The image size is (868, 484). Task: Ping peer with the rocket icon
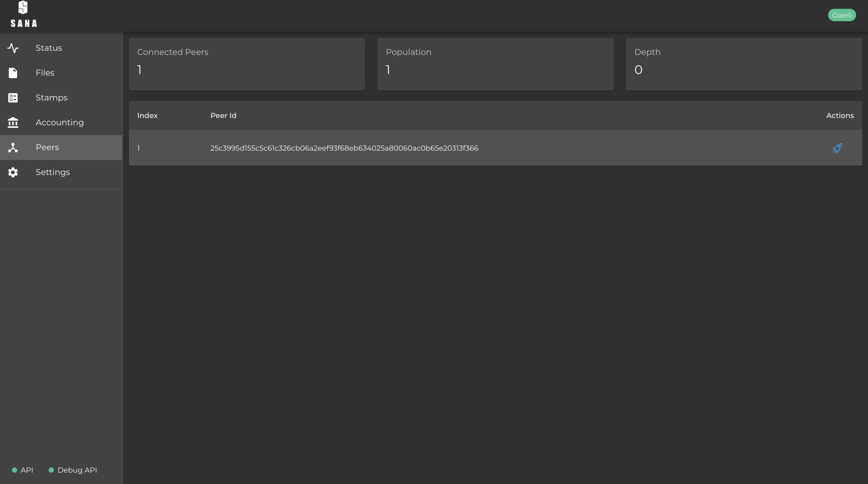click(x=837, y=148)
